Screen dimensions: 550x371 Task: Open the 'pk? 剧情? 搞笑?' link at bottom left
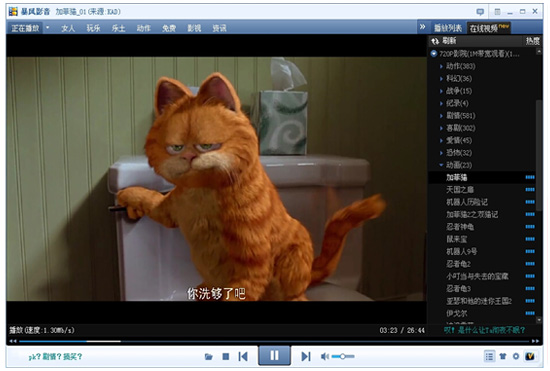point(55,357)
